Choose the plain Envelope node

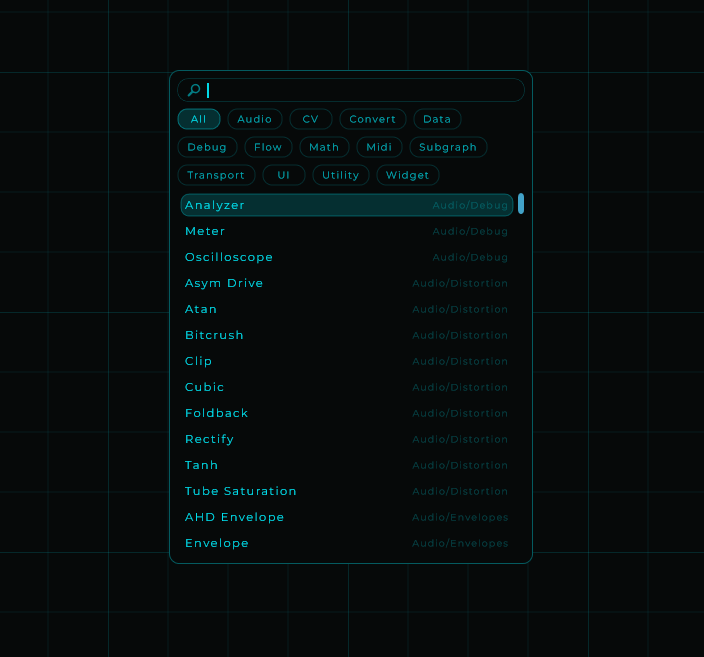(x=347, y=543)
